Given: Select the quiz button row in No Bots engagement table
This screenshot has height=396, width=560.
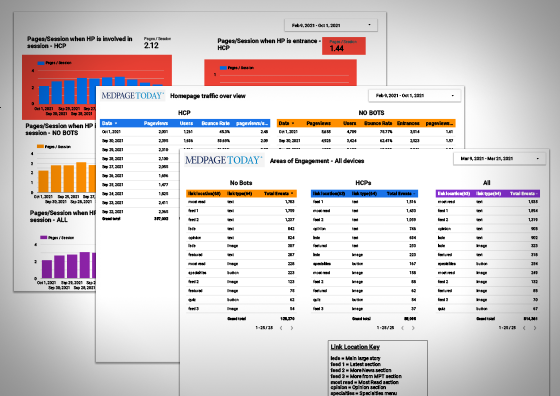Looking at the screenshot, I should (241, 300).
